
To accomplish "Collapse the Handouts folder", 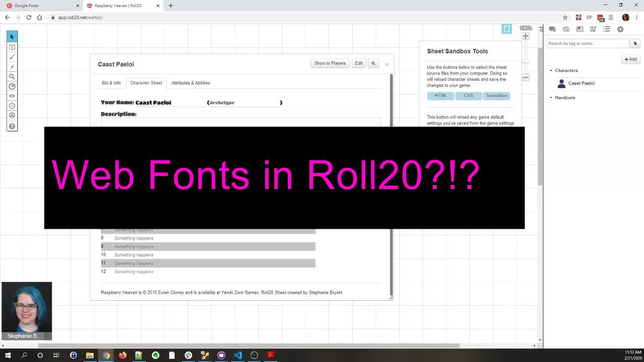I will (x=551, y=98).
